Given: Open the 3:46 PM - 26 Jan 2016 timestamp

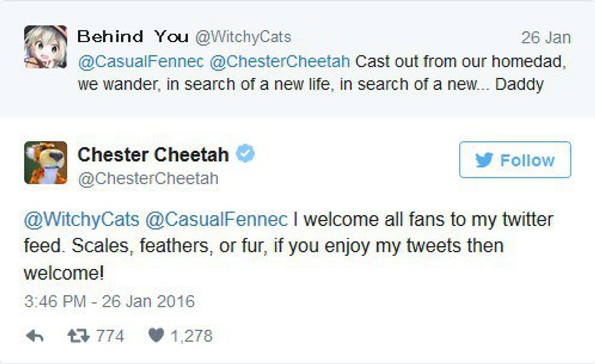Looking at the screenshot, I should [109, 301].
